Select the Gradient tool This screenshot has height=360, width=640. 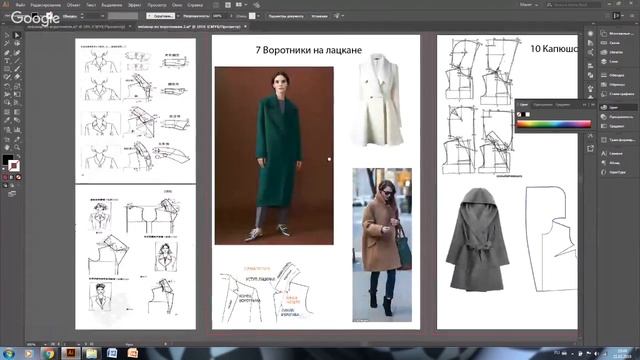(17, 111)
